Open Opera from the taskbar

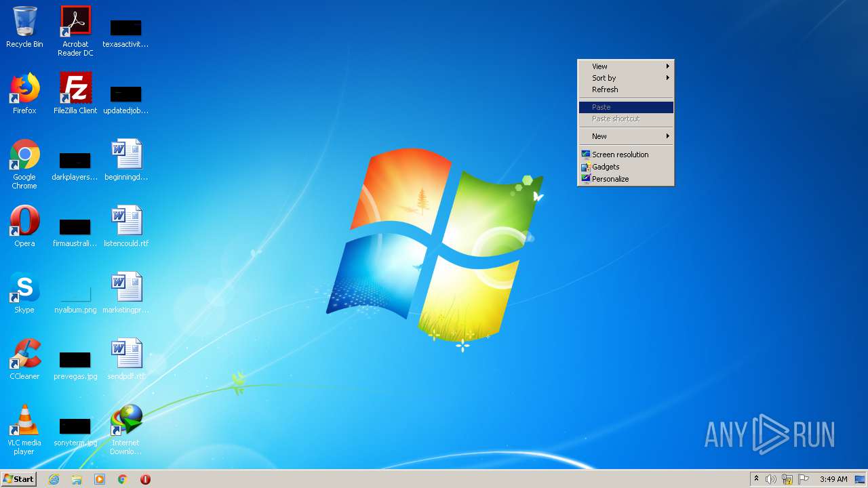point(145,479)
